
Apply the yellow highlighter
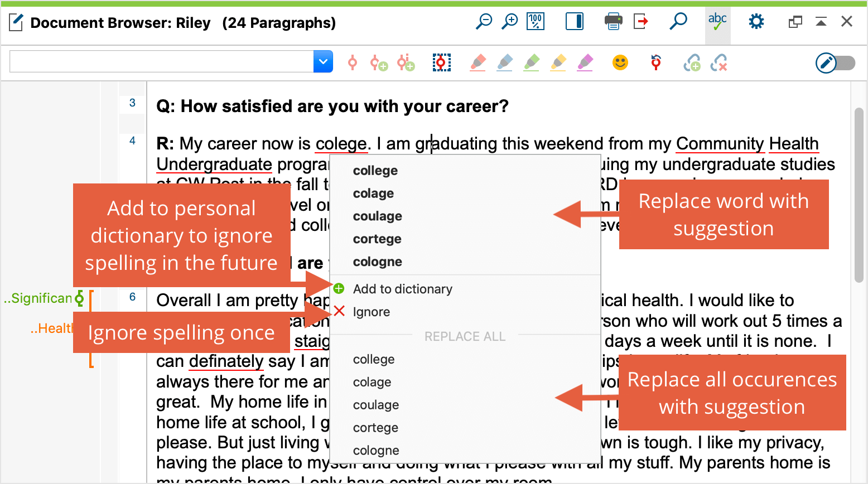tap(558, 62)
